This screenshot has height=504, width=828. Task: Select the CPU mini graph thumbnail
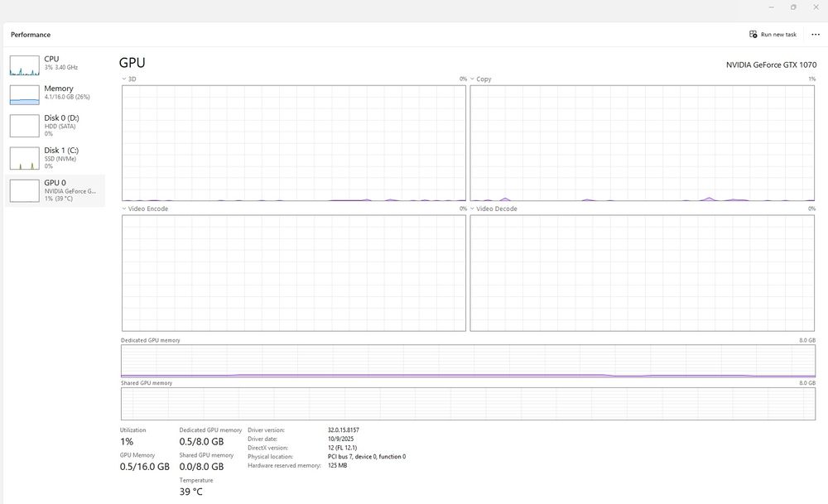(x=24, y=65)
